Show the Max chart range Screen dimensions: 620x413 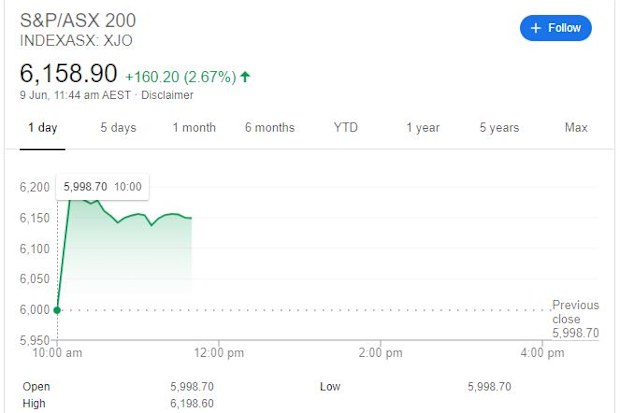576,127
